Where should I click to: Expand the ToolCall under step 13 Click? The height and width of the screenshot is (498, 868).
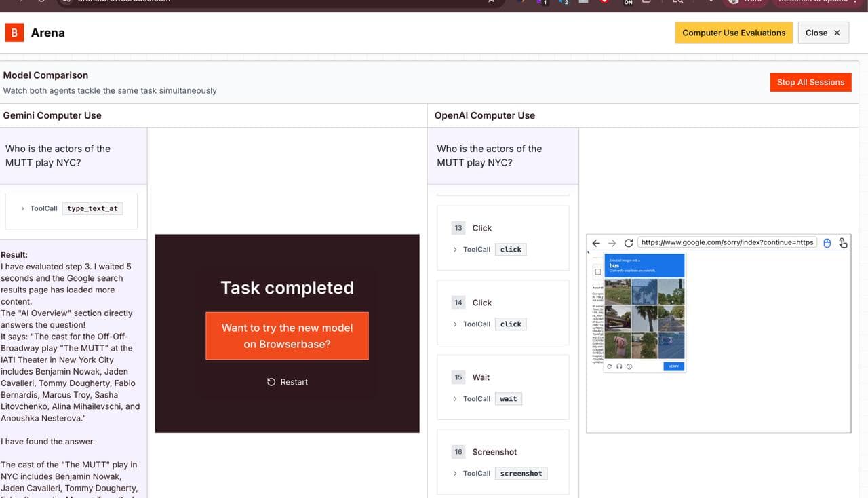pos(455,250)
